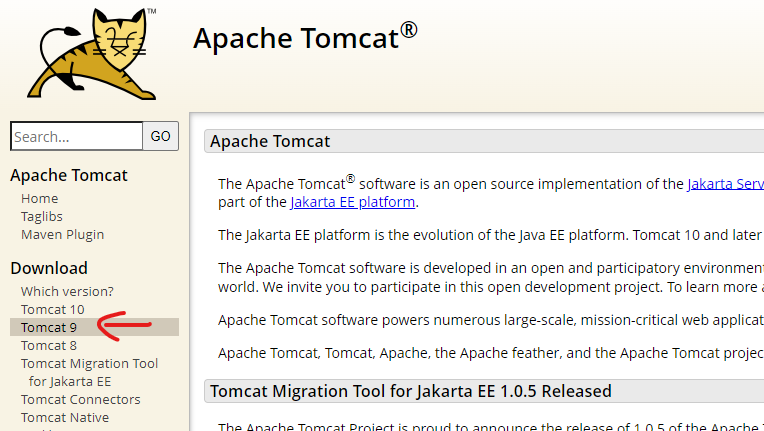Follow the Jakarta Servlet hyperlink
Image resolution: width=764 pixels, height=431 pixels.
726,184
